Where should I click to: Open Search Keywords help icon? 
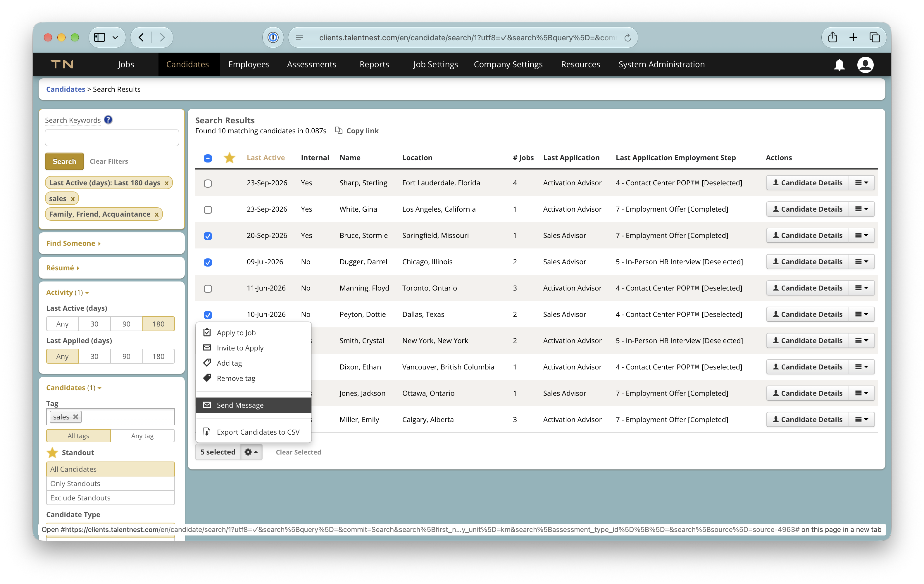click(108, 120)
